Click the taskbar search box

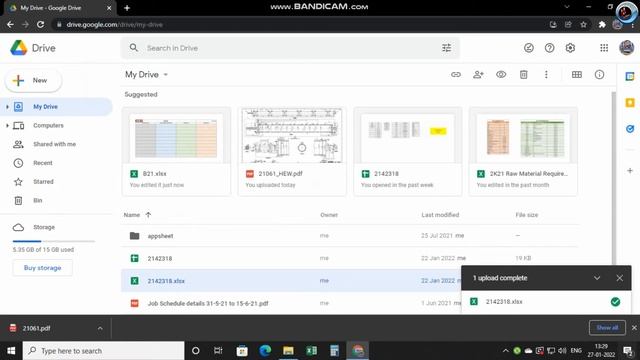[104, 351]
